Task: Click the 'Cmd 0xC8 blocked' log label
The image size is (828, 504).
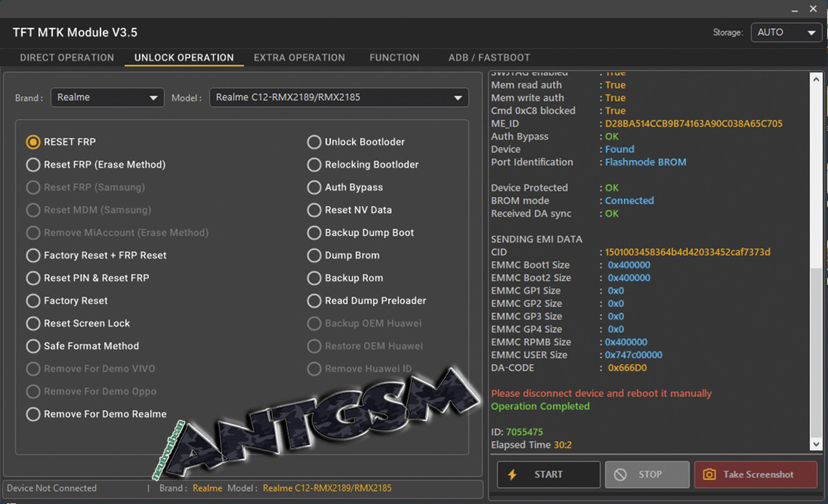Action: pyautogui.click(x=533, y=111)
